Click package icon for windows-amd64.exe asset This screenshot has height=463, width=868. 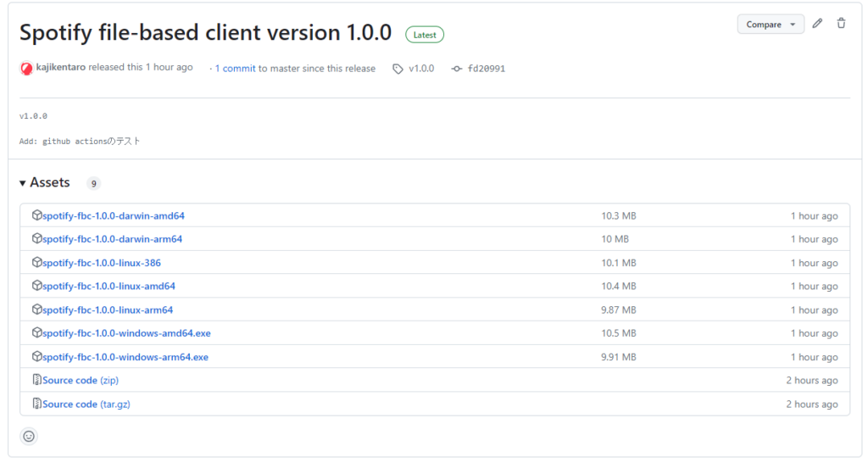(36, 332)
